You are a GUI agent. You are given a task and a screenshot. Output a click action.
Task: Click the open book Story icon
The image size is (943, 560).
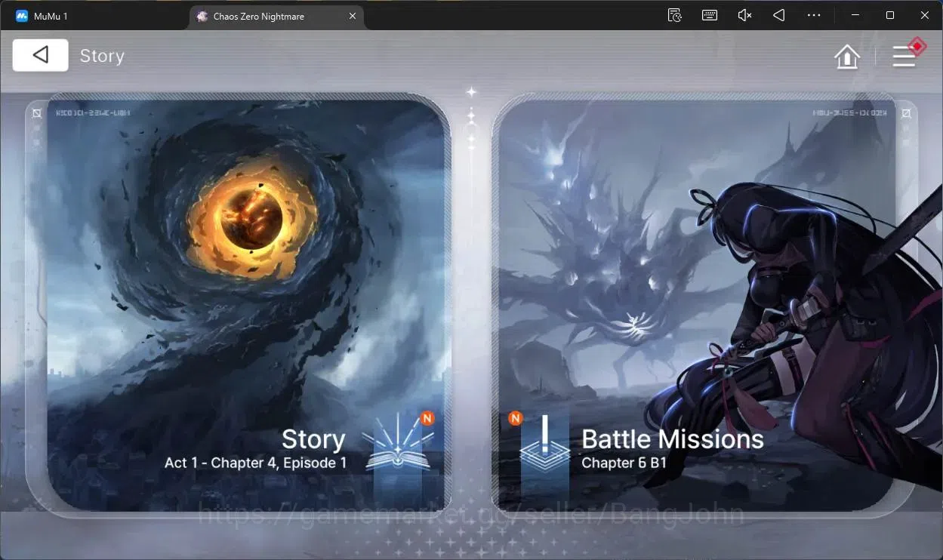click(398, 448)
